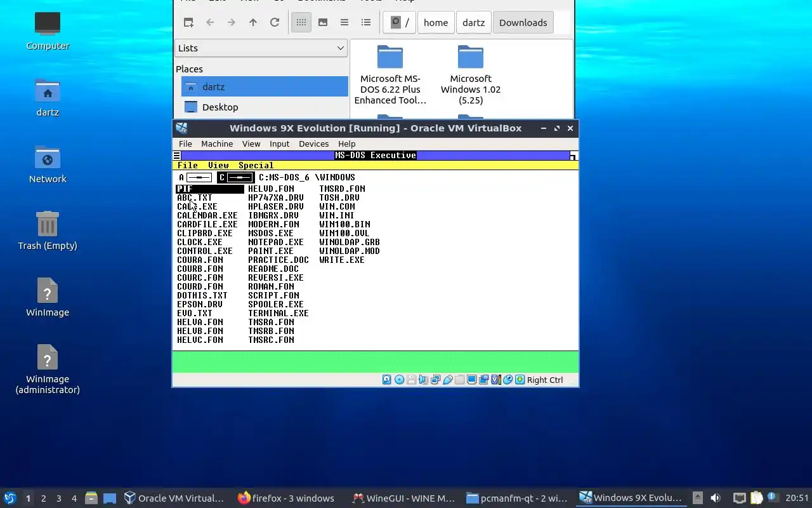812x508 pixels.
Task: Select REVERSI.EXE in the file list
Action: [276, 277]
